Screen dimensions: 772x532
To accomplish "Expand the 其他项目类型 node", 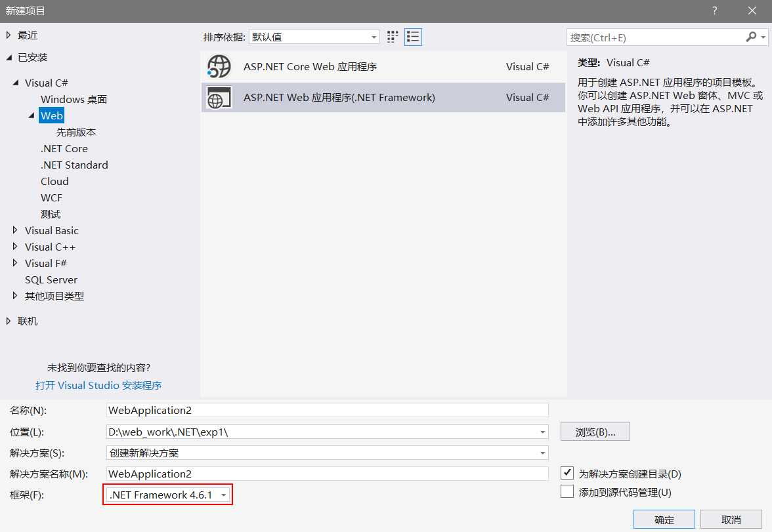I will pos(14,295).
